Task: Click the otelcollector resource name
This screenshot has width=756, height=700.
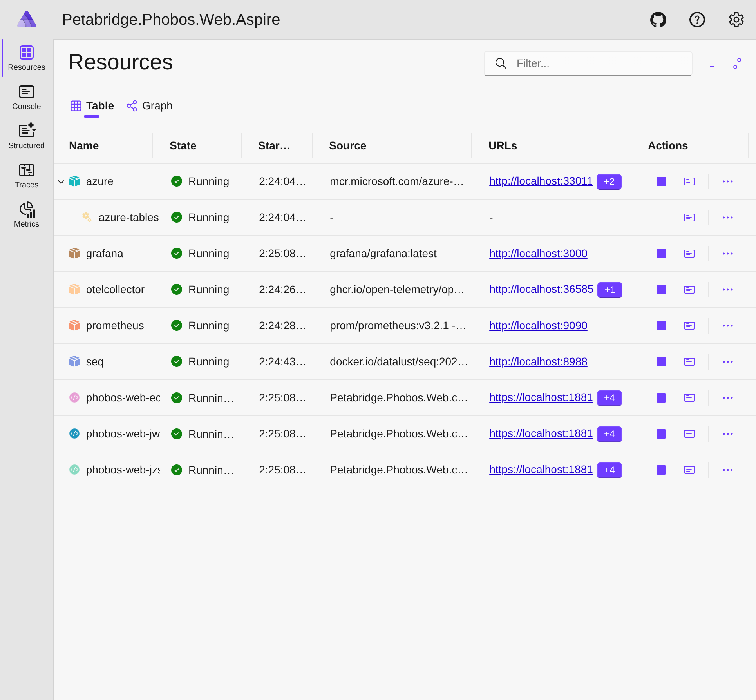Action: (x=115, y=290)
